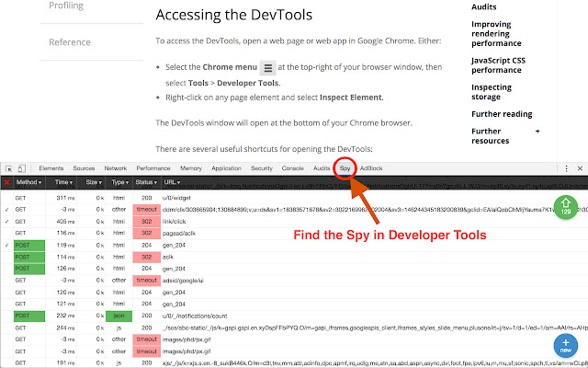The image size is (588, 368).
Task: Open the Status column dropdown
Action: coord(146,182)
